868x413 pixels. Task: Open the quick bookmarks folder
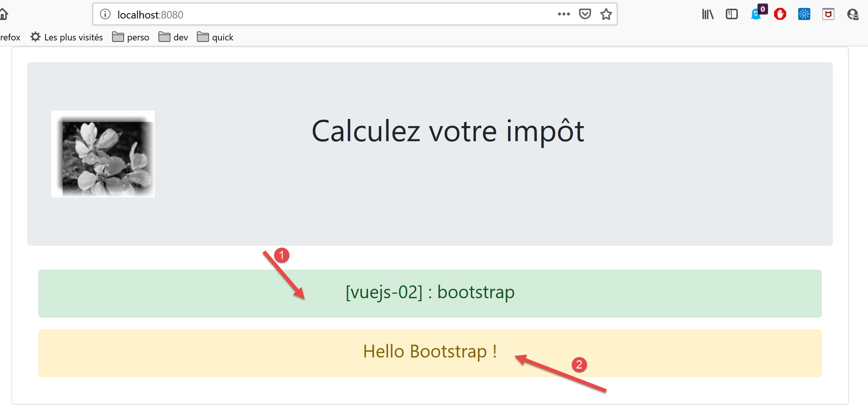215,37
